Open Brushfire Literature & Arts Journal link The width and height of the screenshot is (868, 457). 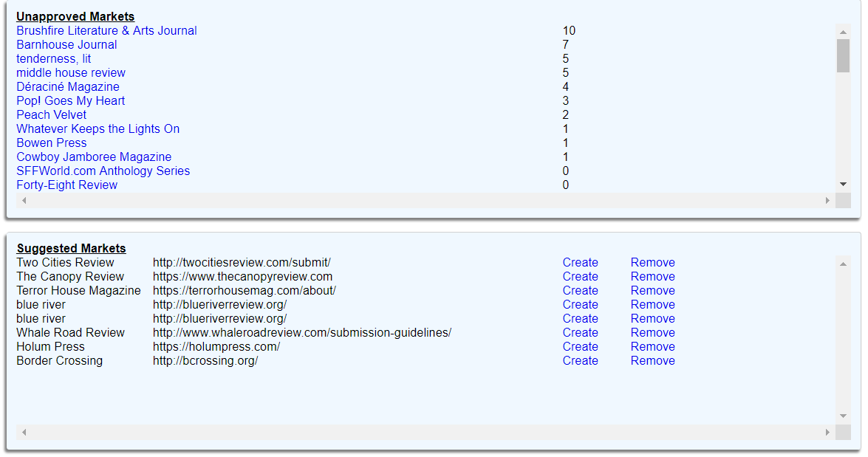pyautogui.click(x=106, y=31)
